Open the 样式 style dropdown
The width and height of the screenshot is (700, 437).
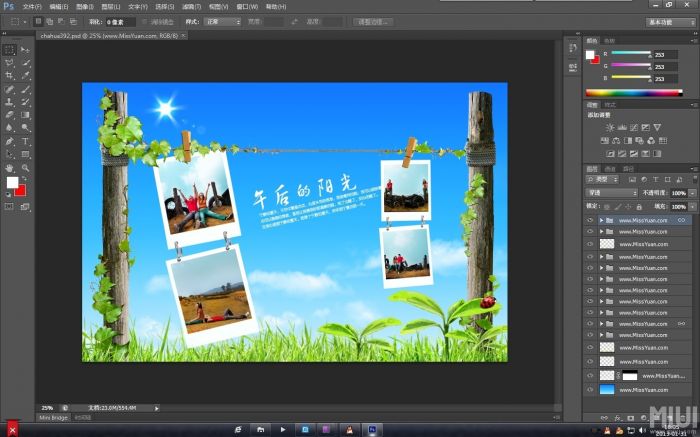click(222, 21)
